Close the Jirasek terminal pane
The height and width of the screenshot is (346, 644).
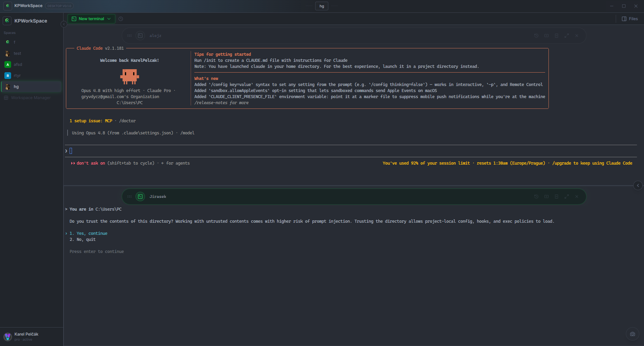tap(577, 197)
